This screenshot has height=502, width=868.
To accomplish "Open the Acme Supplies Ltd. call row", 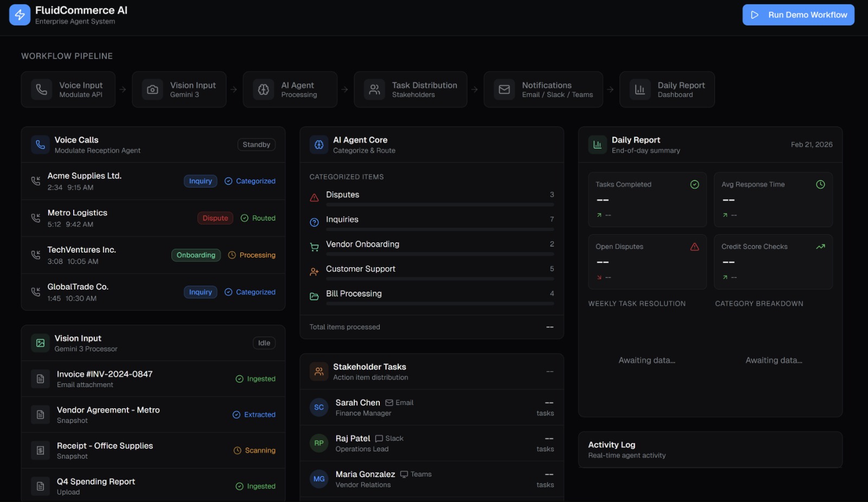I will click(153, 181).
